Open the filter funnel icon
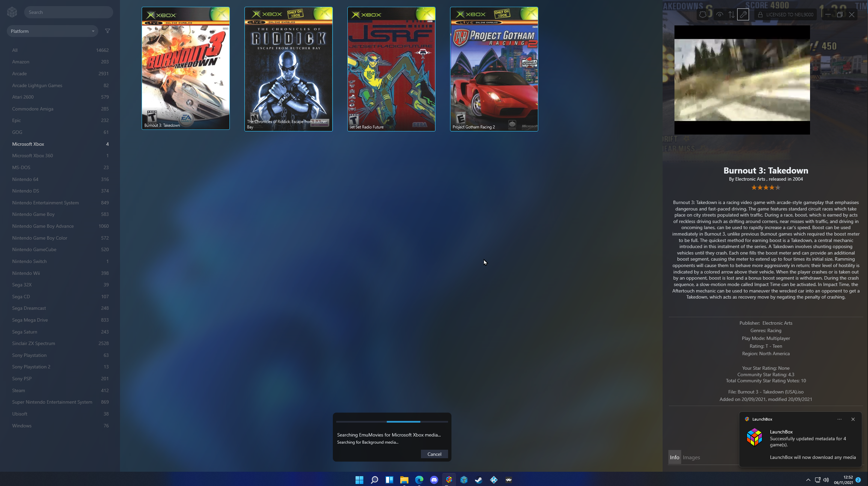This screenshot has height=486, width=868. point(107,31)
